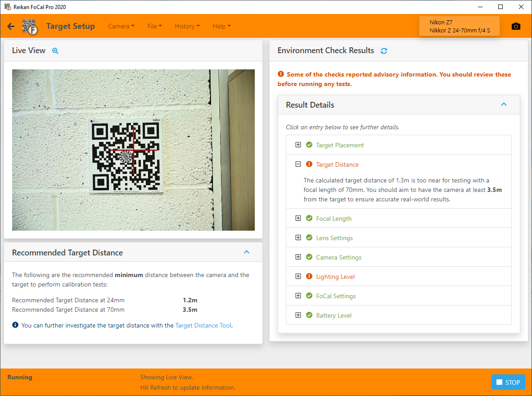Click 'Recommended Target Distance at 24mm' text
The image size is (532, 396).
pyautogui.click(x=68, y=300)
